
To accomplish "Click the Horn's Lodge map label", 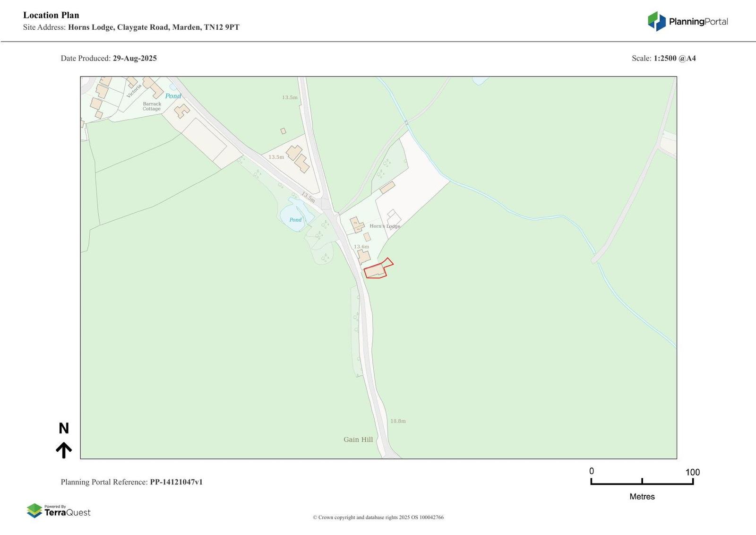I will coord(385,226).
